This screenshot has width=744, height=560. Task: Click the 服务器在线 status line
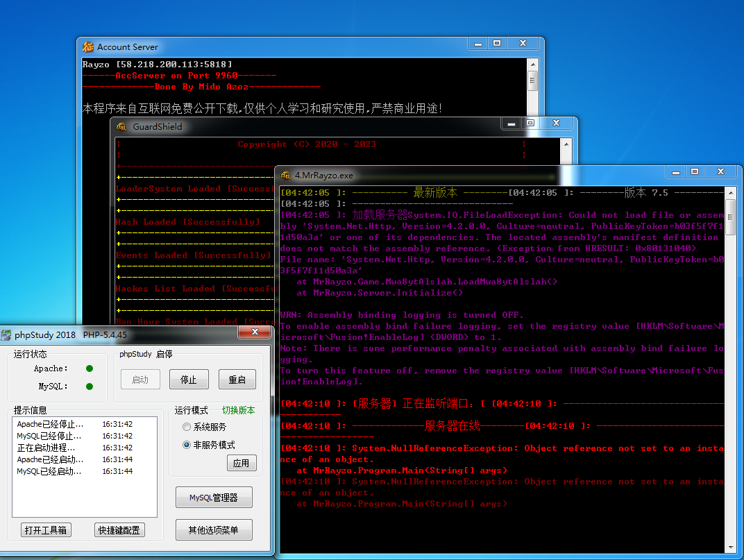point(453,425)
